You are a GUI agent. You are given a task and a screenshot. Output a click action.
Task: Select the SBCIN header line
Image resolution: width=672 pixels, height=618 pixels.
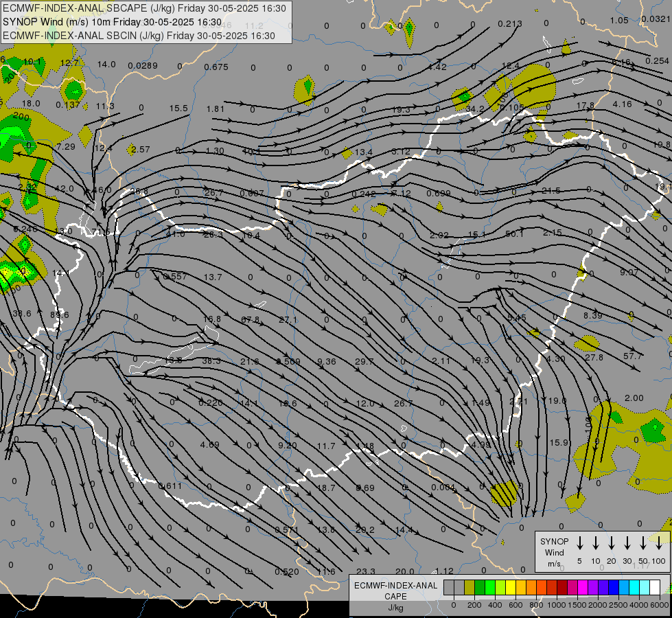tap(139, 36)
